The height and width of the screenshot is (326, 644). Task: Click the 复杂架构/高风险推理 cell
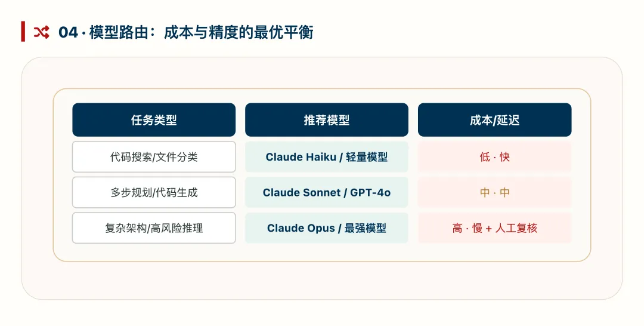coord(154,227)
